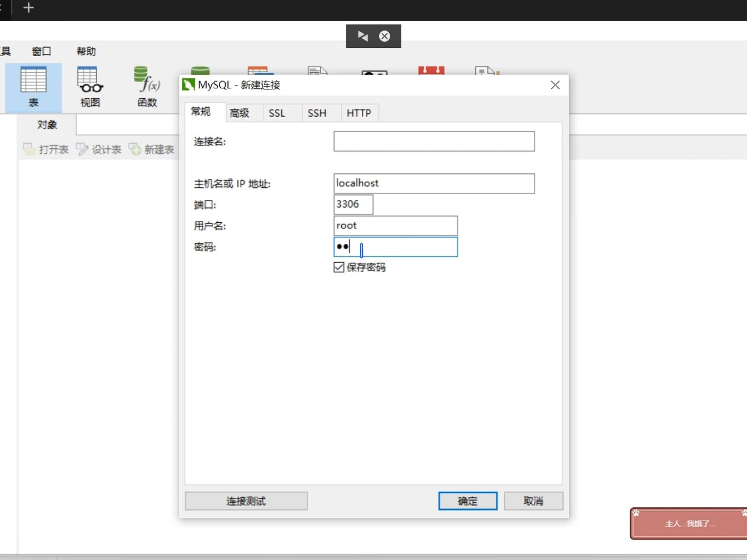
Task: Click the 取消 button
Action: 534,501
